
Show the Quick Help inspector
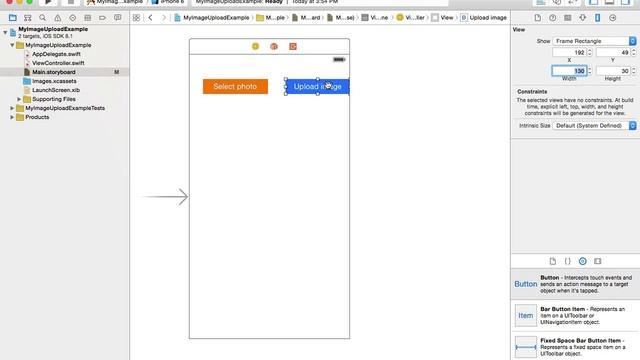point(552,18)
